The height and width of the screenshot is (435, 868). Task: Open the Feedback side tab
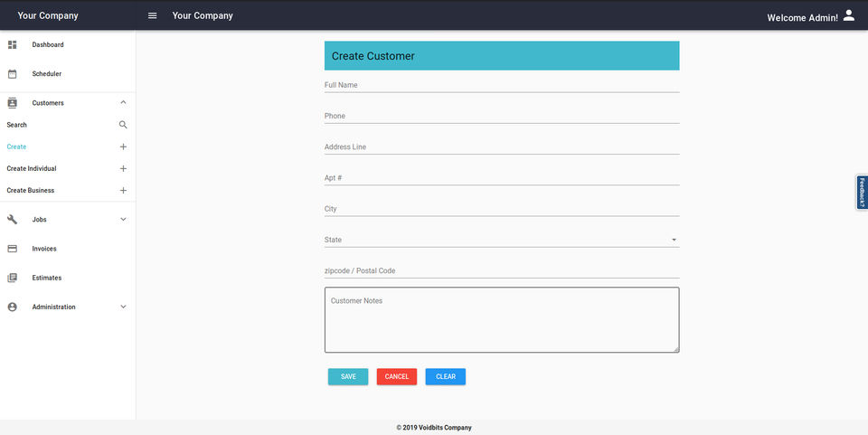click(862, 193)
